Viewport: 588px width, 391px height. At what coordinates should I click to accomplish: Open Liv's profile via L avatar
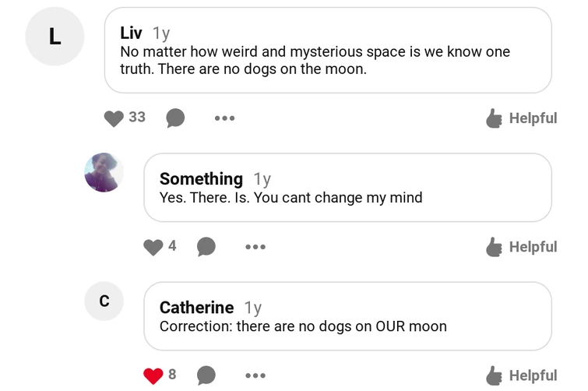[55, 37]
